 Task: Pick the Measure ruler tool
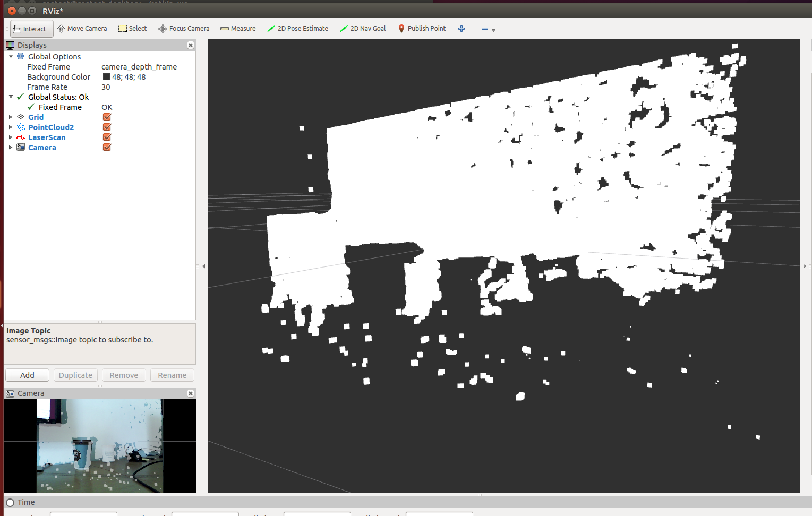(x=238, y=29)
